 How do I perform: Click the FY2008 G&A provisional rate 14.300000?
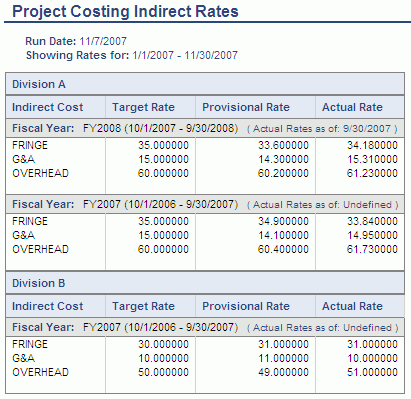(x=283, y=159)
